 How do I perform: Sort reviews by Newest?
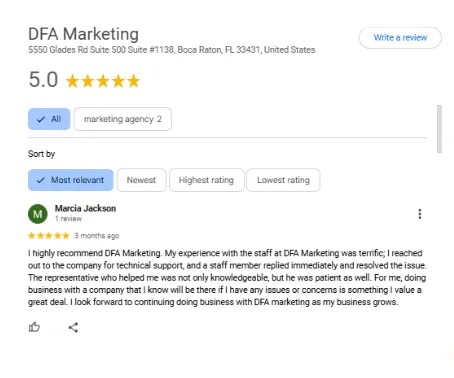(141, 180)
